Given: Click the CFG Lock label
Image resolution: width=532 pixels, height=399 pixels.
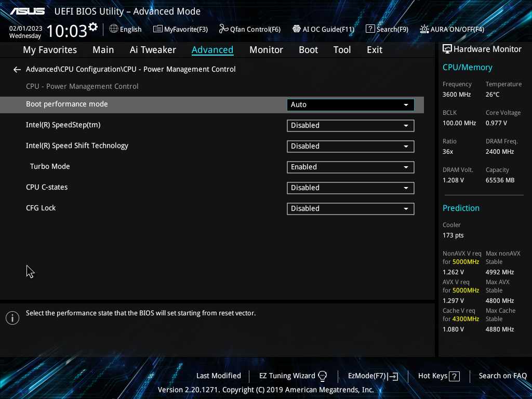Looking at the screenshot, I should click(x=41, y=208).
